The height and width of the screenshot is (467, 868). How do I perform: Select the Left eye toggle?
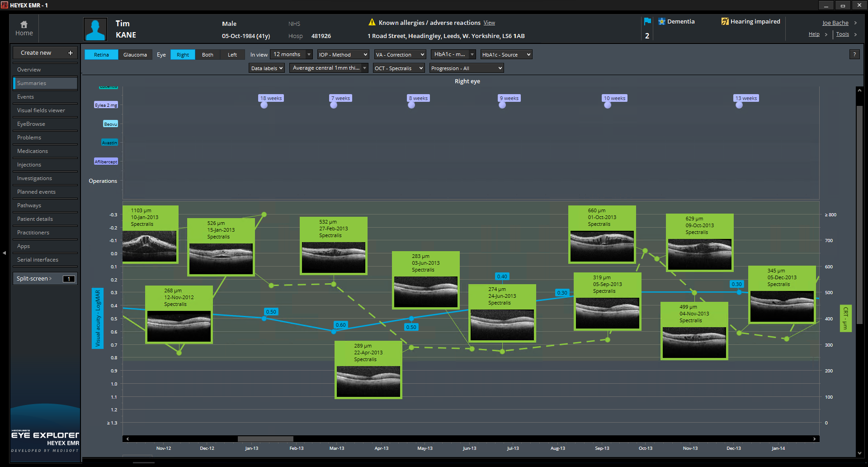(x=232, y=55)
